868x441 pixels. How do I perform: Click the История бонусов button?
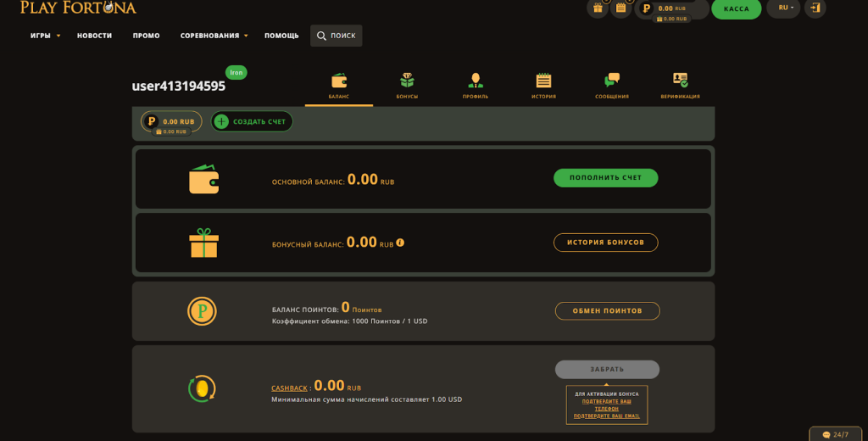click(605, 243)
